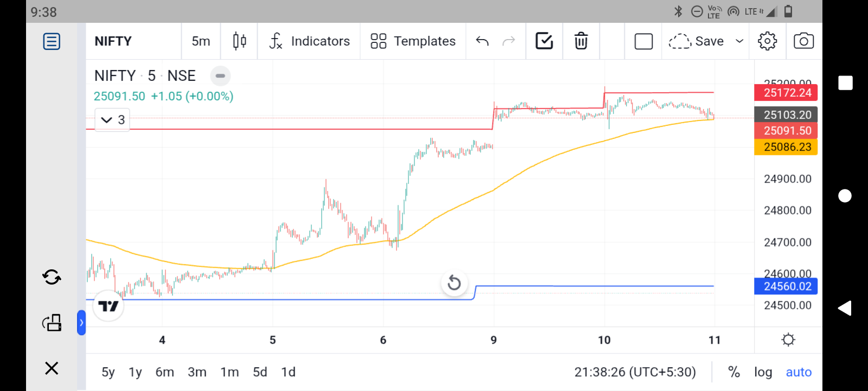Redo the chart action
Image resolution: width=868 pixels, height=391 pixels.
click(509, 41)
